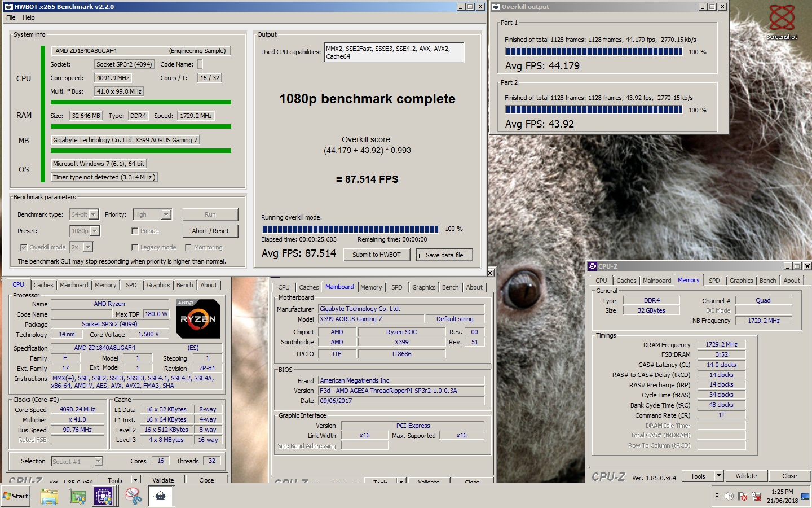
Task: Launch the Snipping Tool from the taskbar
Action: coord(133,496)
